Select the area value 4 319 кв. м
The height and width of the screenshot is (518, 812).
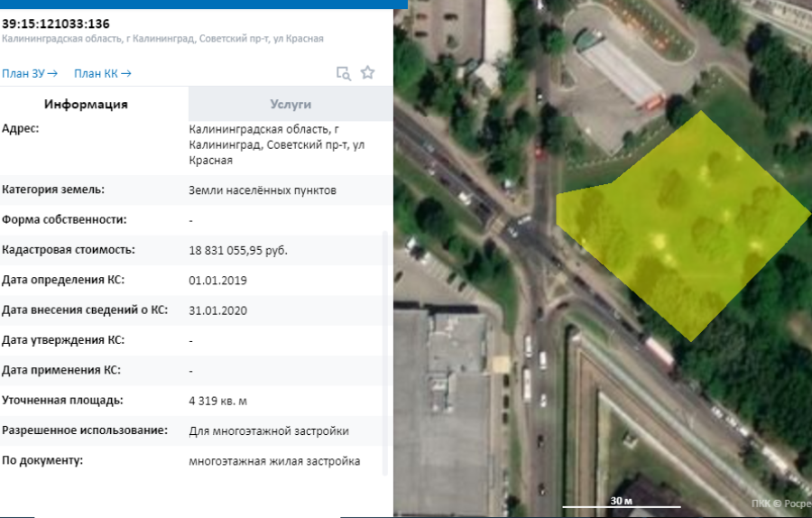coord(217,401)
